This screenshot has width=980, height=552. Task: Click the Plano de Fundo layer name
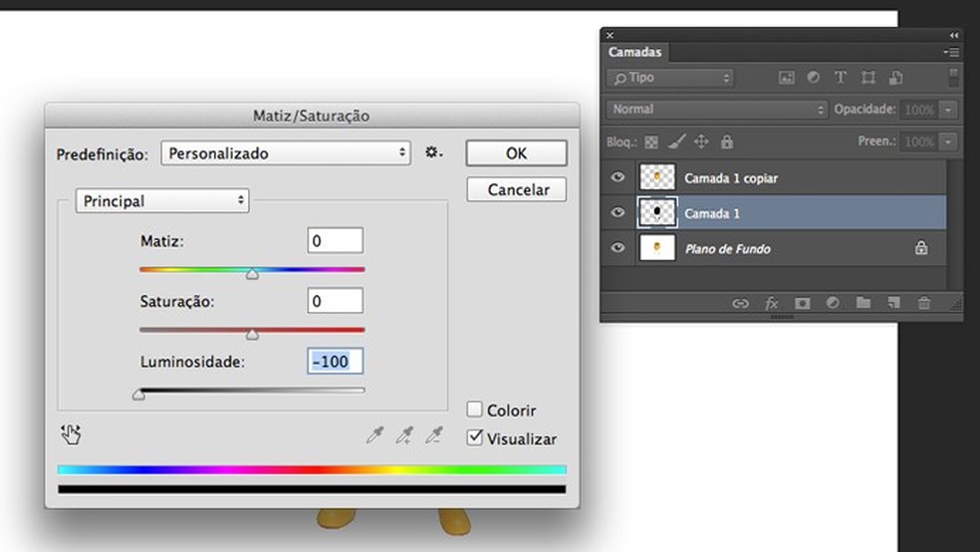click(727, 249)
